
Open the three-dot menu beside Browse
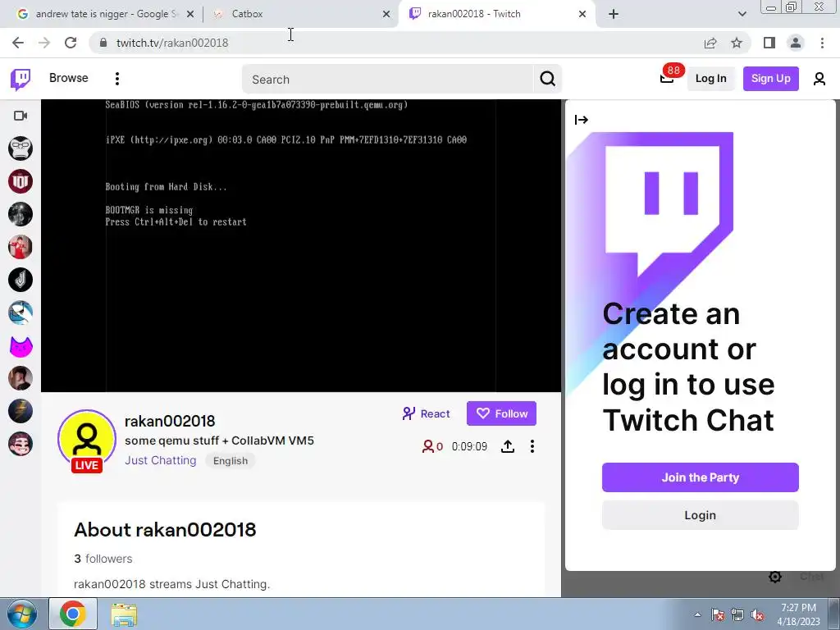(x=116, y=79)
